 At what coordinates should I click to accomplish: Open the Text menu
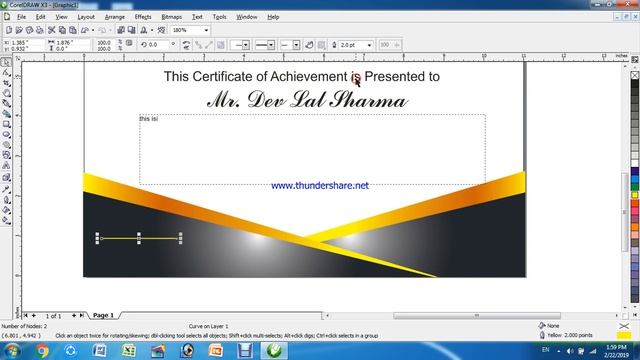(x=197, y=17)
